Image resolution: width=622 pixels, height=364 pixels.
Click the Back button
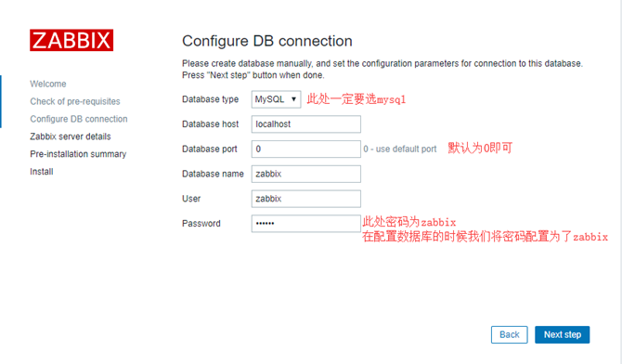point(510,334)
